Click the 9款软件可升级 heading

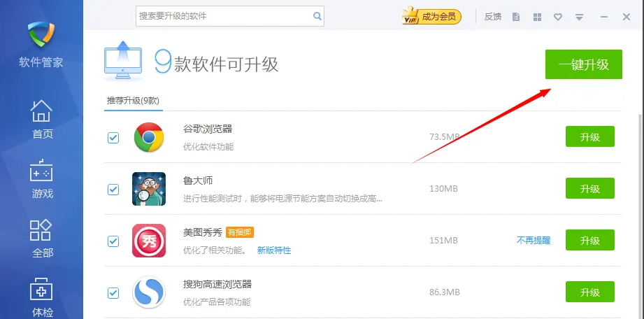click(217, 63)
